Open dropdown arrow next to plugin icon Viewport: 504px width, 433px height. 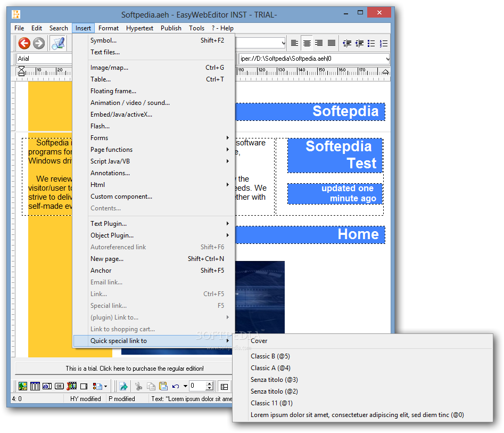pos(105,386)
